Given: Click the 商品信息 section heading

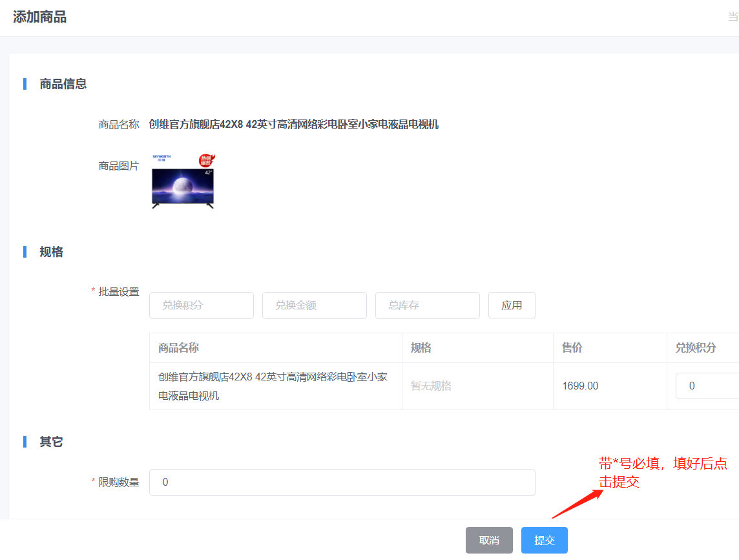Looking at the screenshot, I should point(63,84).
